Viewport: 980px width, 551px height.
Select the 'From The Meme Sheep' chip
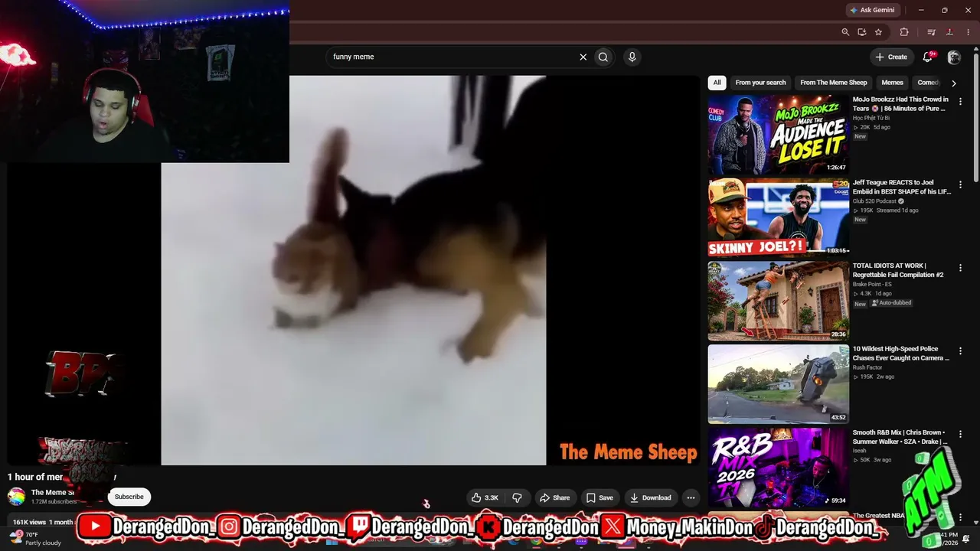tap(834, 83)
